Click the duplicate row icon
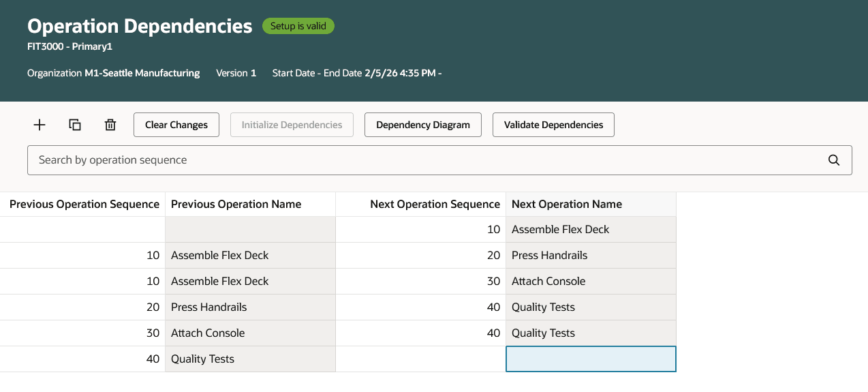 pos(75,125)
